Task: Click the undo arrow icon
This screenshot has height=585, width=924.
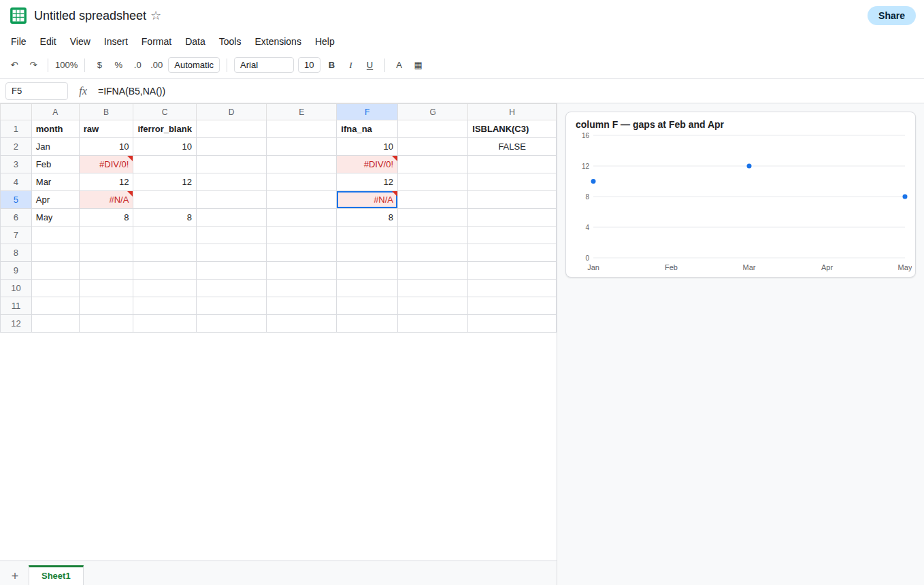Action: [x=14, y=65]
